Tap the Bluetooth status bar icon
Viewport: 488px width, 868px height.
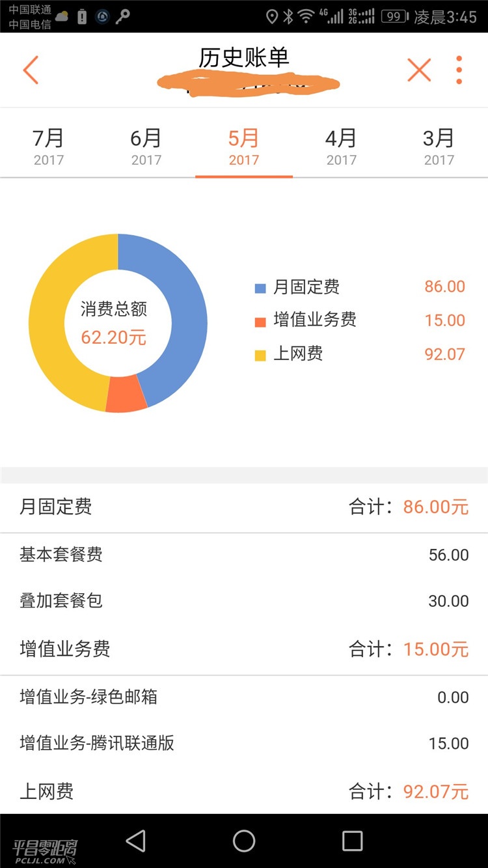(288, 16)
